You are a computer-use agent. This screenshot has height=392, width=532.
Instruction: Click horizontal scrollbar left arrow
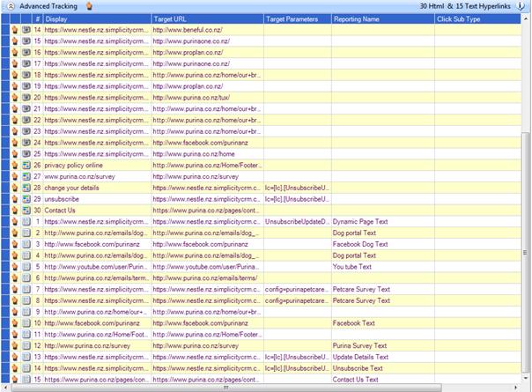(x=4, y=388)
